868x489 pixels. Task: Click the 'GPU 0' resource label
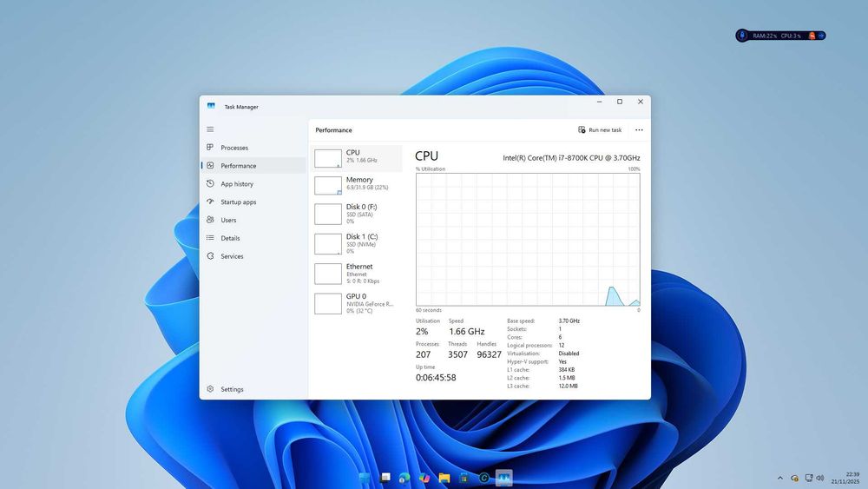click(356, 296)
